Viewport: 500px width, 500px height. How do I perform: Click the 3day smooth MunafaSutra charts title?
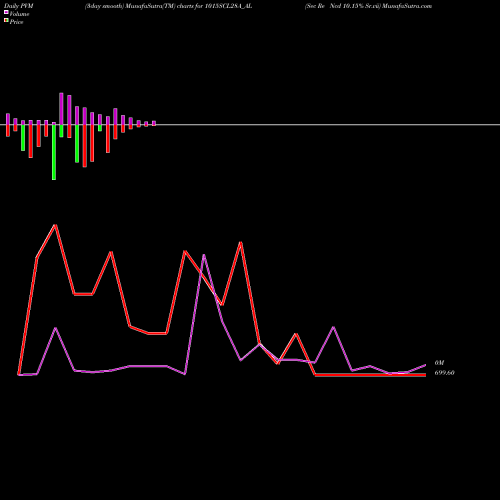(168, 6)
